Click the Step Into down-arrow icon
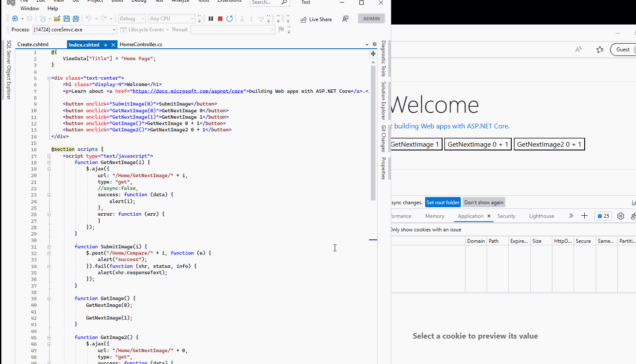Screen dimensions: 636x364 tap(242, 19)
